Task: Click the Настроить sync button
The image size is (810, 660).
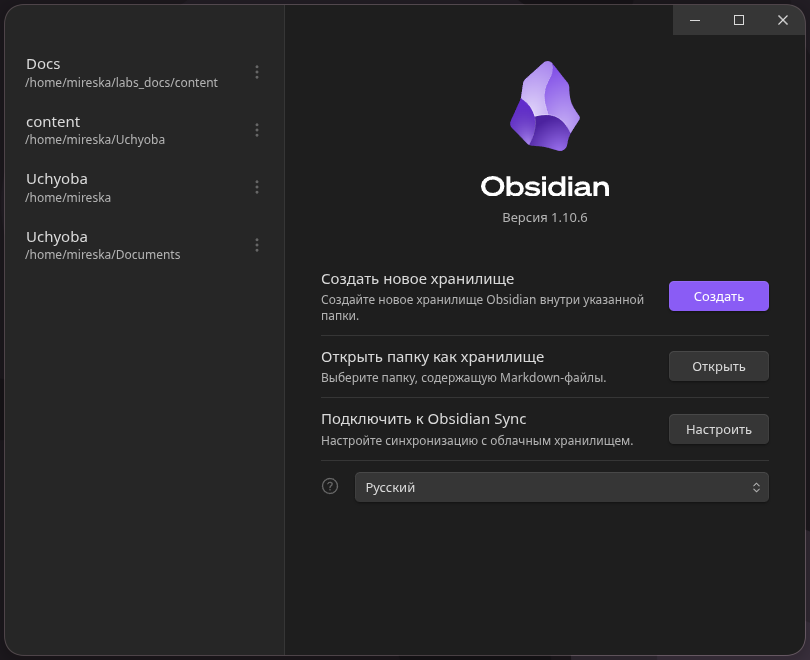Action: 719,429
